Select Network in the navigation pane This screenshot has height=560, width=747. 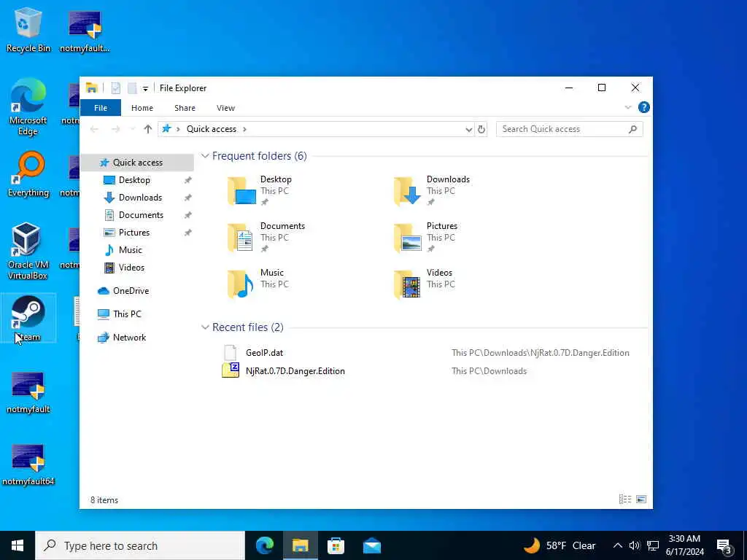click(x=129, y=338)
